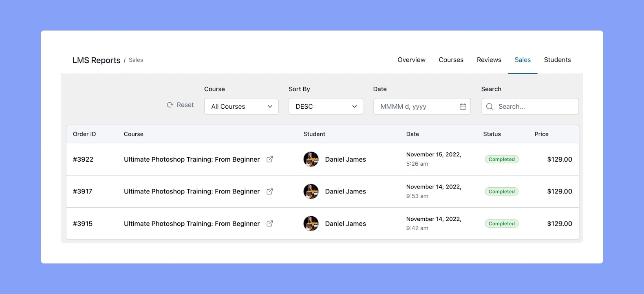Click Daniel James avatar in order #3922

[x=311, y=159]
